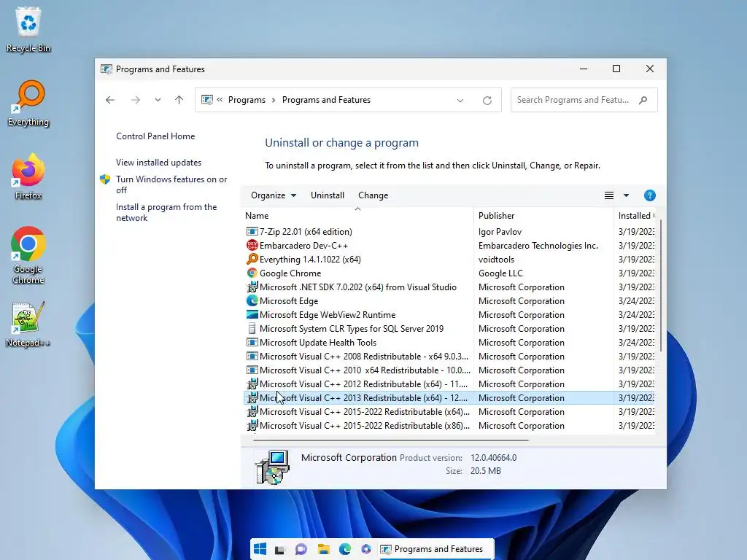Screen dimensions: 747x560
Task: Click the search magnifier icon
Action: (x=643, y=100)
